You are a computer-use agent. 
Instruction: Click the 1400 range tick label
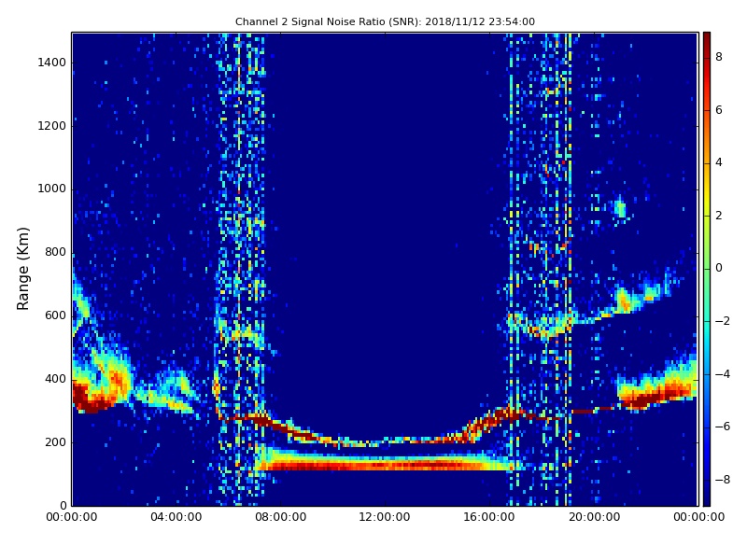51,63
